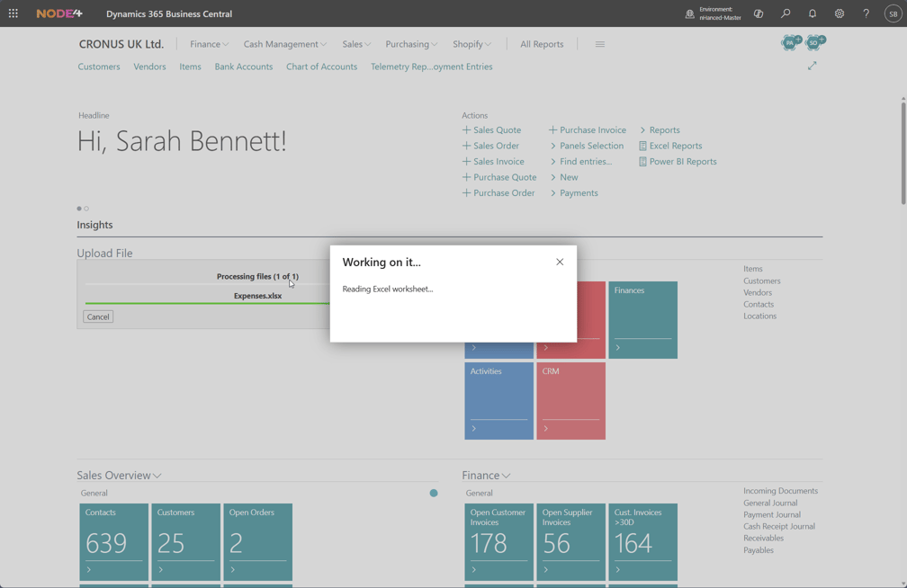Create a new Purchase Order action
The width and height of the screenshot is (907, 588).
[x=498, y=193]
